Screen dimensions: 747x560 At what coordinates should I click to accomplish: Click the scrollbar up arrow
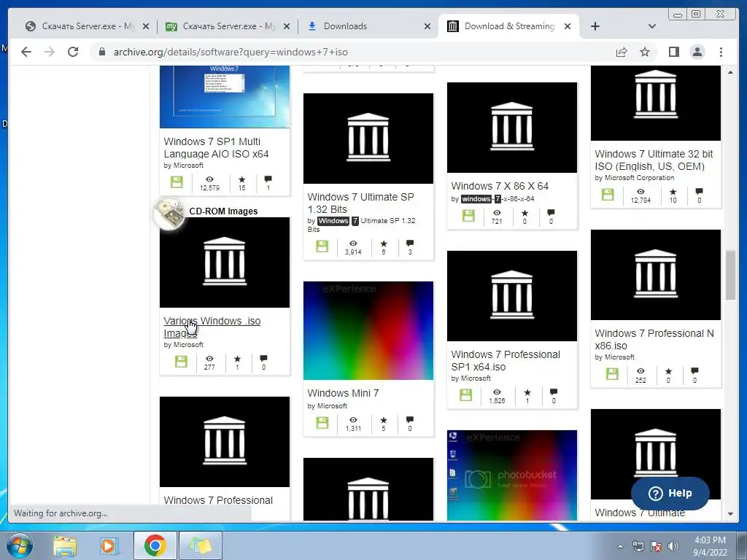point(730,72)
